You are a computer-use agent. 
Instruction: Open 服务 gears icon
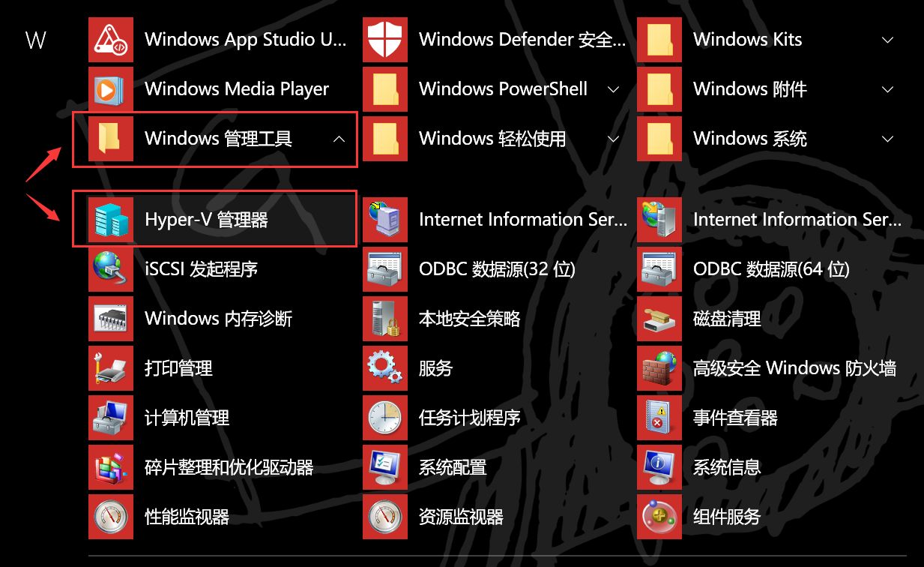(385, 367)
